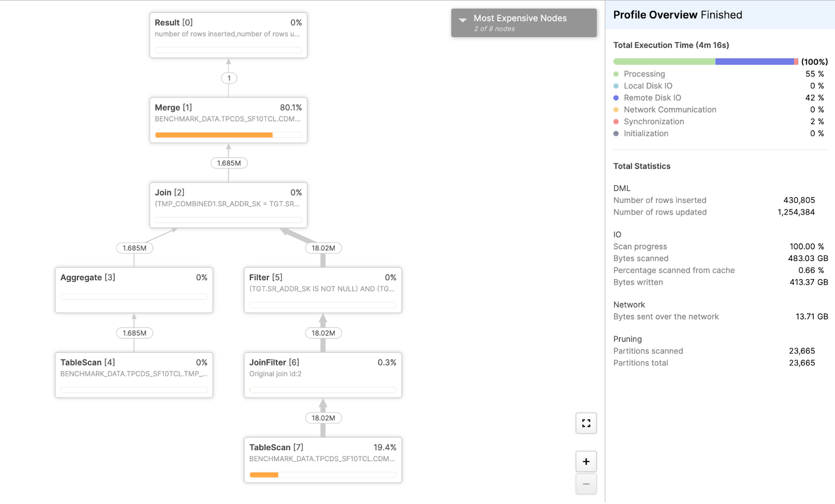
Task: Select the Result [0] node
Action: [x=228, y=35]
